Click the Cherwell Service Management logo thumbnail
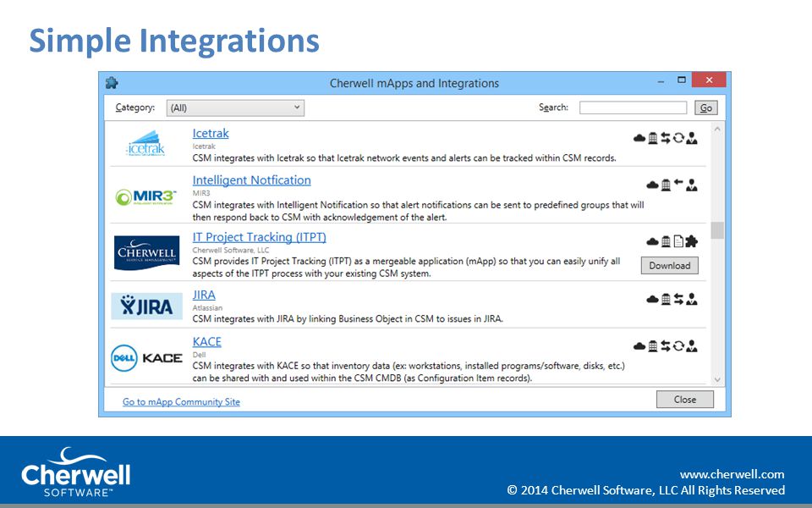The image size is (812, 508). pos(146,252)
